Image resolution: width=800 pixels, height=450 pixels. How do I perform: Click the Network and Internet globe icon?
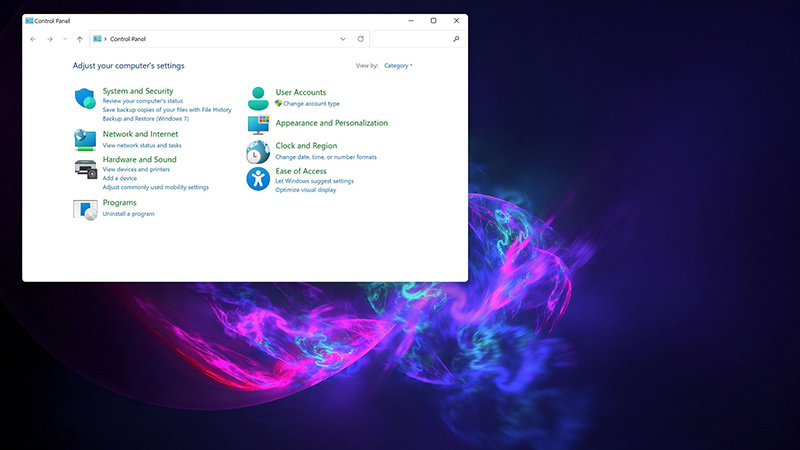[85, 140]
